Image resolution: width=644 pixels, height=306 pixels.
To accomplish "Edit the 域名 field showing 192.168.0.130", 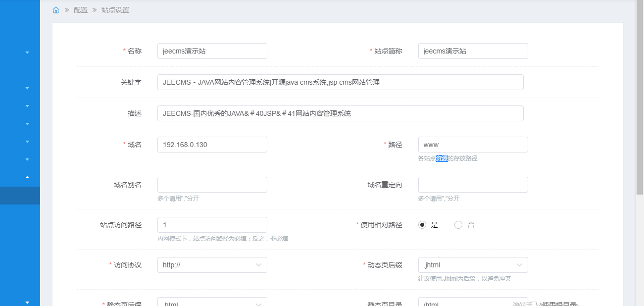I will click(212, 145).
